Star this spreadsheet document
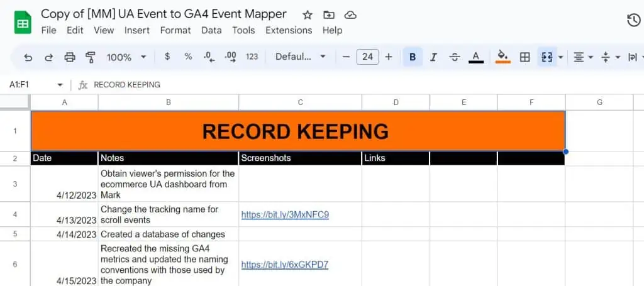Viewport: 644px width, 286px height. 307,15
